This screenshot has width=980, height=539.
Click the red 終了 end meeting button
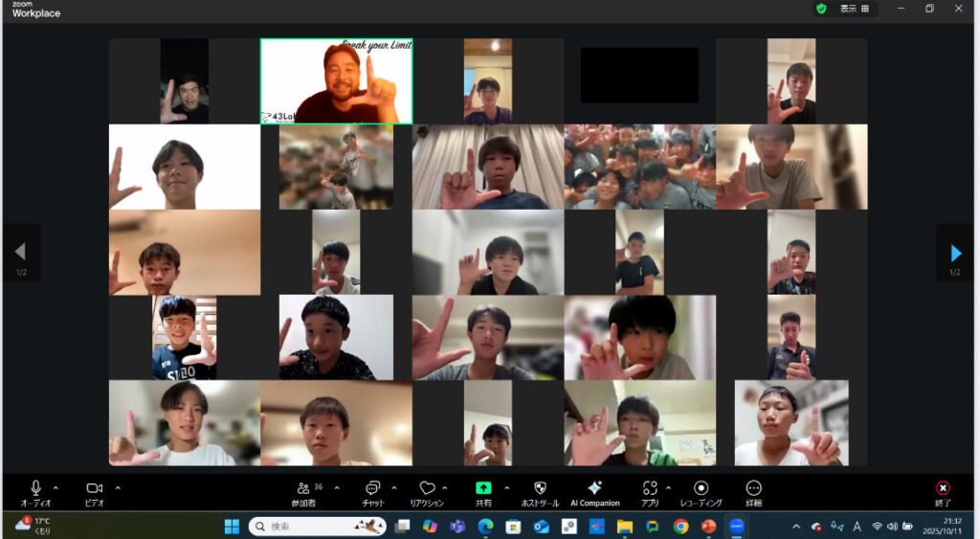tap(943, 488)
